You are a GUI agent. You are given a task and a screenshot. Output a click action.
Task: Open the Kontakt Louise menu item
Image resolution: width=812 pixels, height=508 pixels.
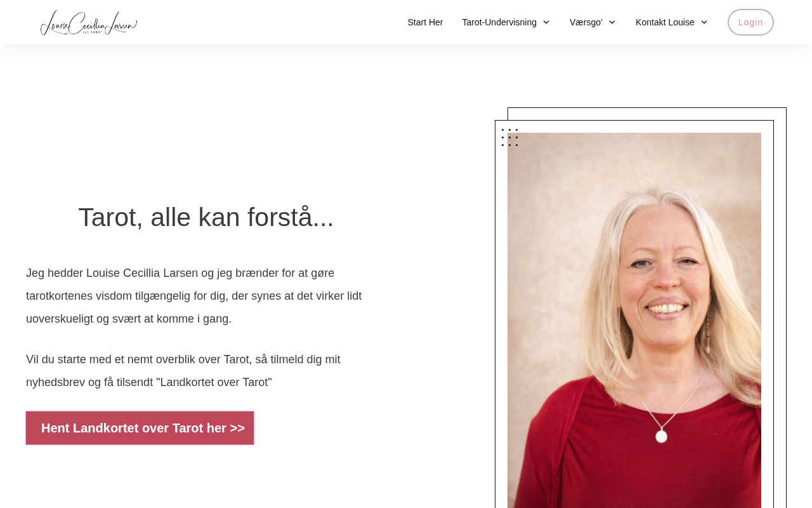pos(665,22)
